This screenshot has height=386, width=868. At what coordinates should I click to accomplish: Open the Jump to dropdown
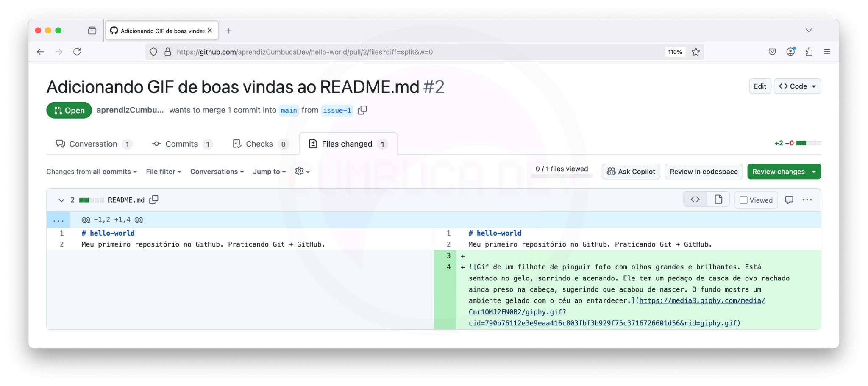tap(269, 172)
